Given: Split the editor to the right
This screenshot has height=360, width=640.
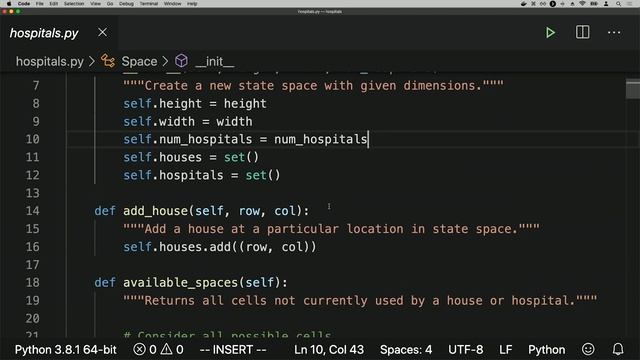Looking at the screenshot, I should pos(582,32).
